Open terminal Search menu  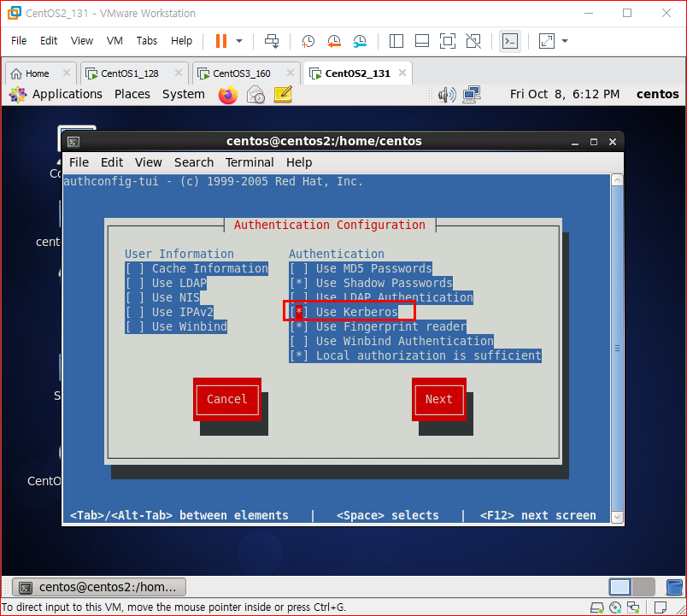tap(194, 162)
